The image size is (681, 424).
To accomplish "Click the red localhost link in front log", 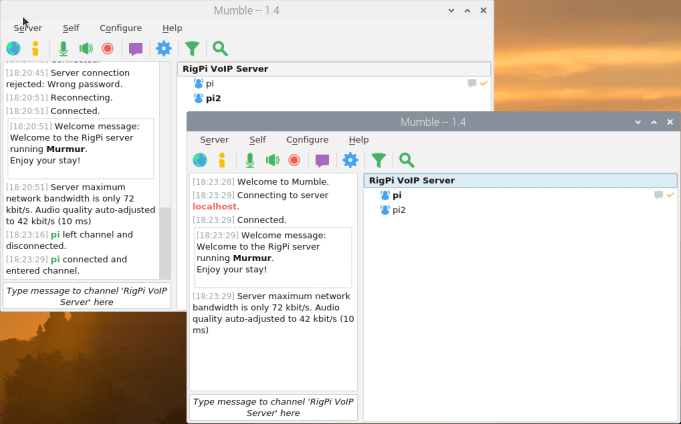I will click(215, 206).
